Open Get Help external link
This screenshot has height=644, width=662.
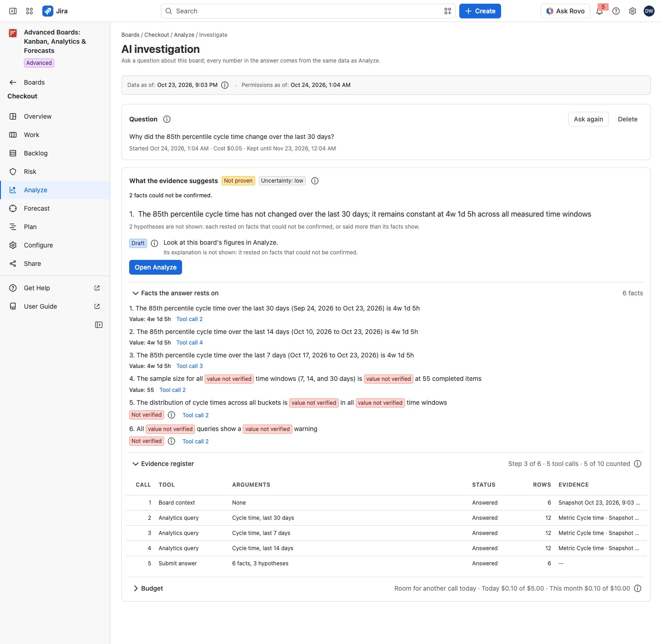pyautogui.click(x=55, y=288)
